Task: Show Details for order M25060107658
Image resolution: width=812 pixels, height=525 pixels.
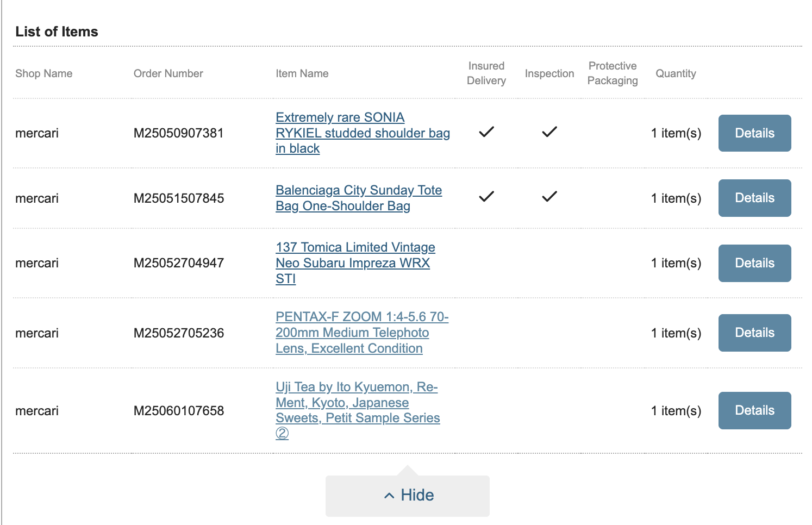Action: [x=755, y=410]
